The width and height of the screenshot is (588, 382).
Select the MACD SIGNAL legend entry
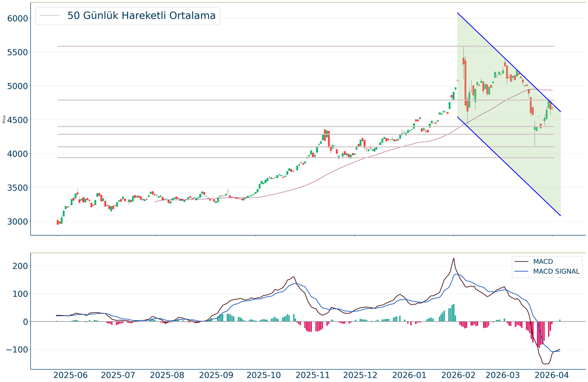click(557, 272)
